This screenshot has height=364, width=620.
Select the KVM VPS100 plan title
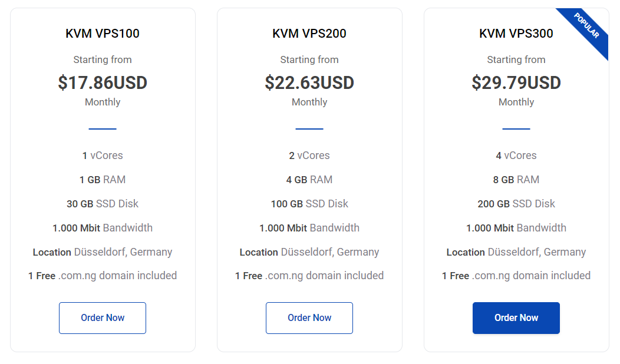pos(103,34)
